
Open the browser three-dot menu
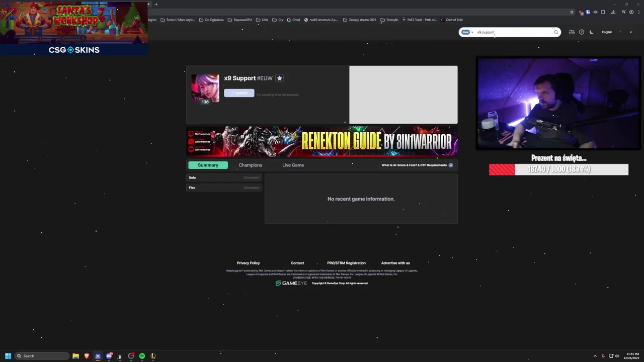pyautogui.click(x=639, y=12)
